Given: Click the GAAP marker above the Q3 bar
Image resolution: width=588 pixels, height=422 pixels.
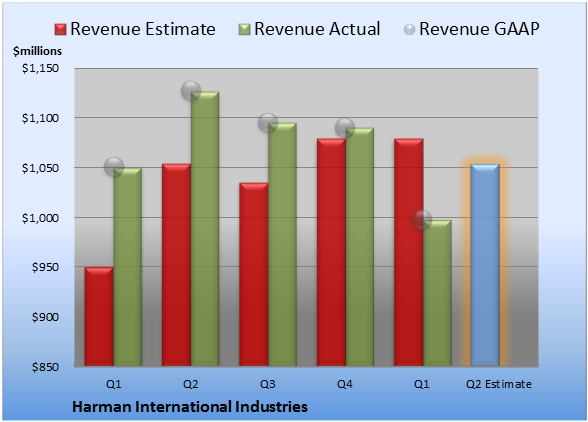Looking at the screenshot, I should (x=268, y=123).
